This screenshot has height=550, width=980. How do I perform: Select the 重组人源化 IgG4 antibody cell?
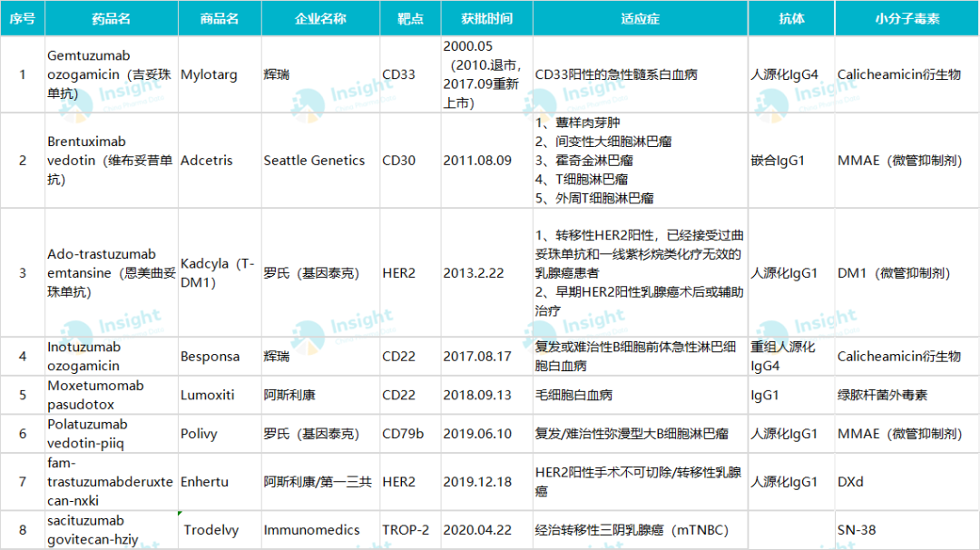tap(791, 357)
